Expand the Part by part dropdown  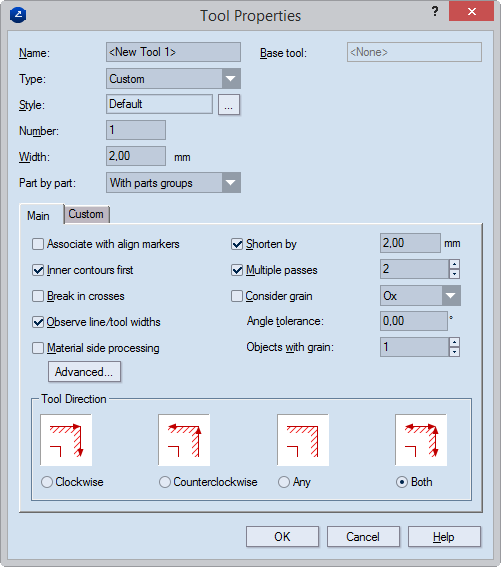[173, 183]
